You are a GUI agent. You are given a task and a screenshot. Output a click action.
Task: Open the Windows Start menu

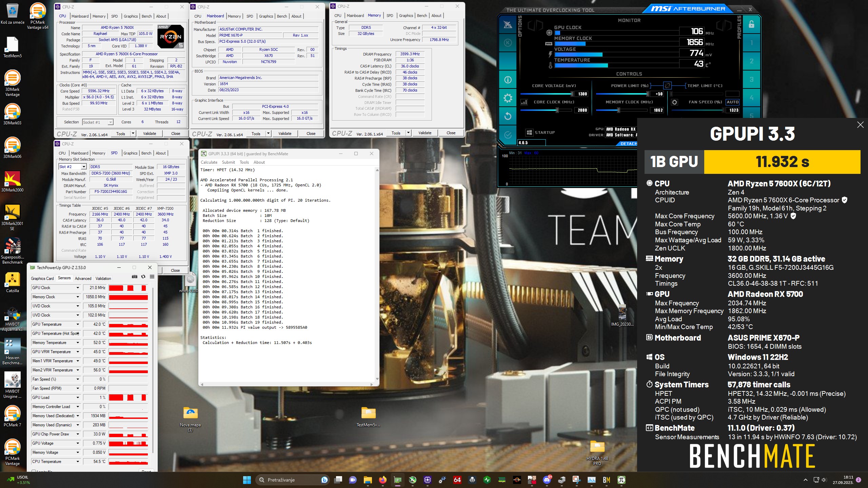(247, 480)
